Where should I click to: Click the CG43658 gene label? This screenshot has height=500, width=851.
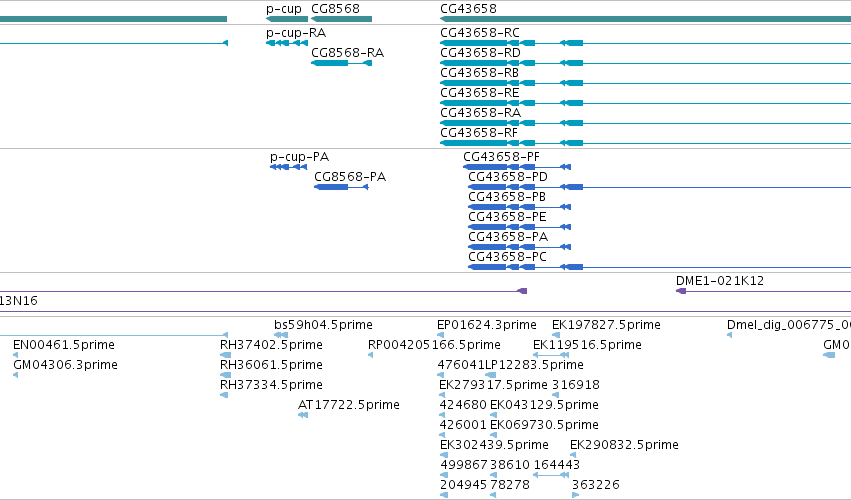pyautogui.click(x=468, y=9)
